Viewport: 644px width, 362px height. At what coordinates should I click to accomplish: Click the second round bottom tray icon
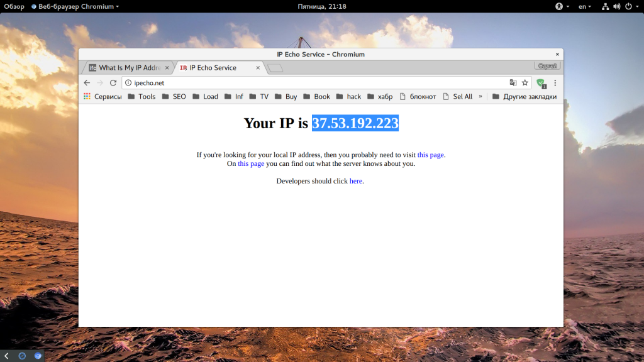click(x=38, y=356)
